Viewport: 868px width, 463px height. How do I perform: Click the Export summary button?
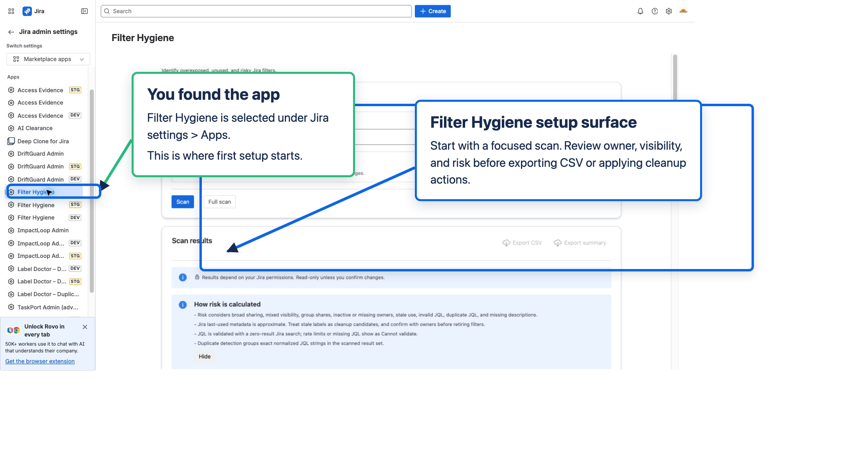(x=580, y=243)
